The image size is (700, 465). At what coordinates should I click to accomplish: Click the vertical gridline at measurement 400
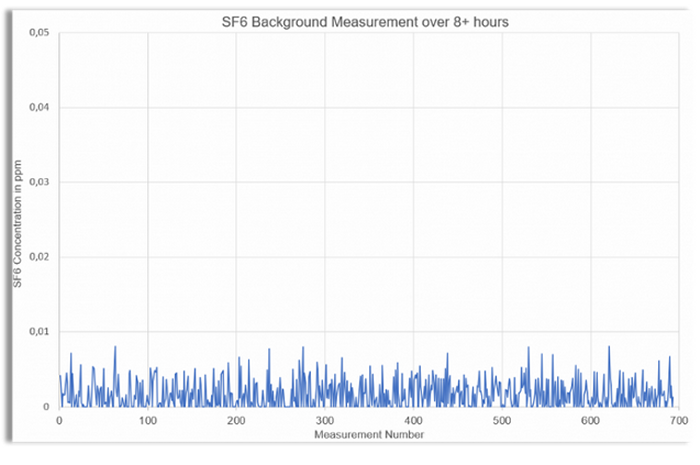point(414,200)
